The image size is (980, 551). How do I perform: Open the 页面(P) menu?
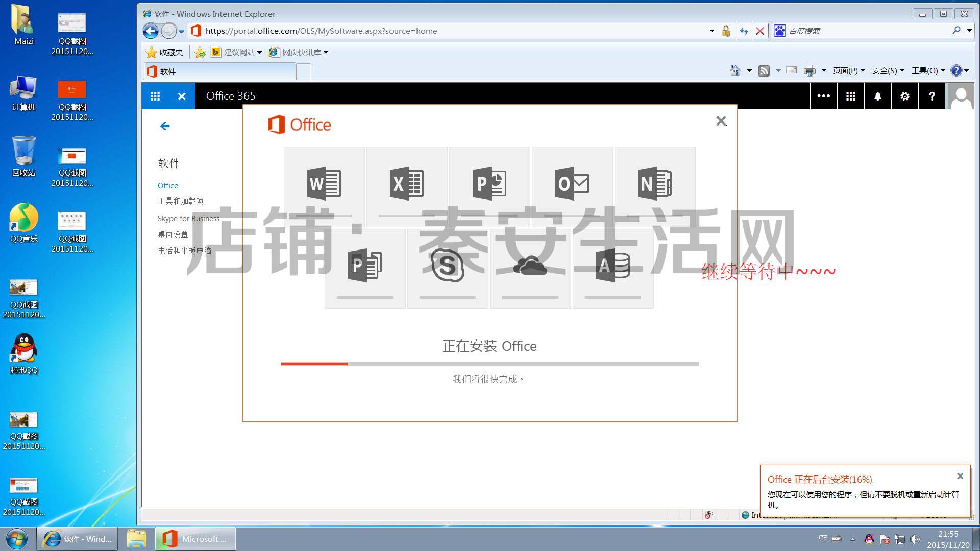(849, 70)
